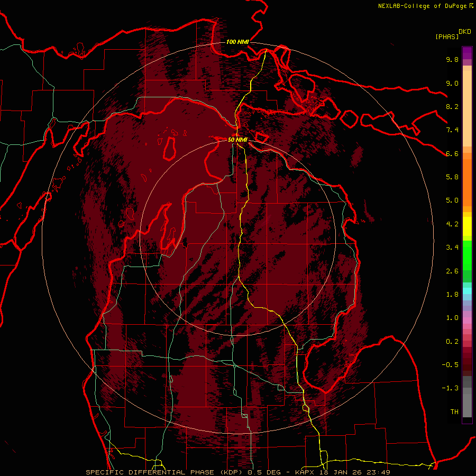The height and width of the screenshot is (476, 476).
Task: Click the [PHAS] units label
Action: [447, 36]
